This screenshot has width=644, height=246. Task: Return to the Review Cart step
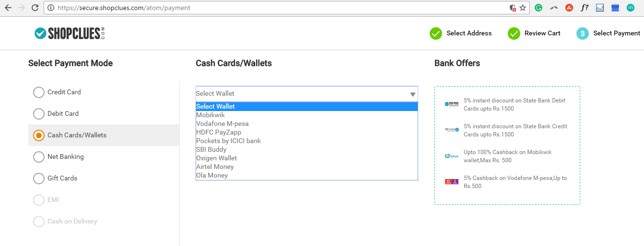(x=534, y=33)
